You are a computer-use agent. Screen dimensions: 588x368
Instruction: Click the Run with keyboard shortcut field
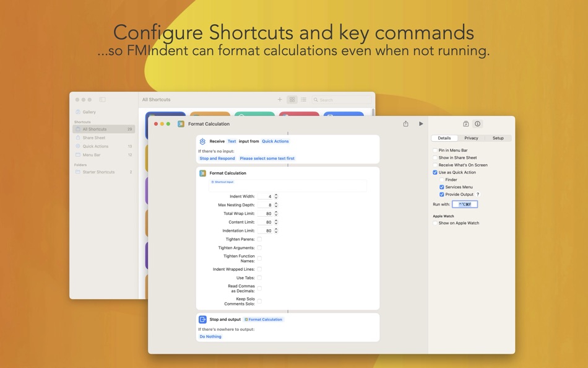pos(465,204)
